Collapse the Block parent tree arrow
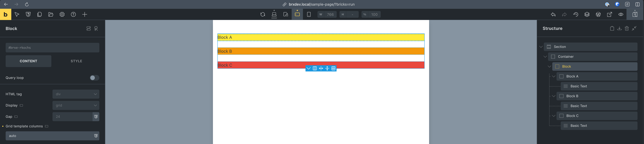This screenshot has width=644, height=144. coord(549,67)
